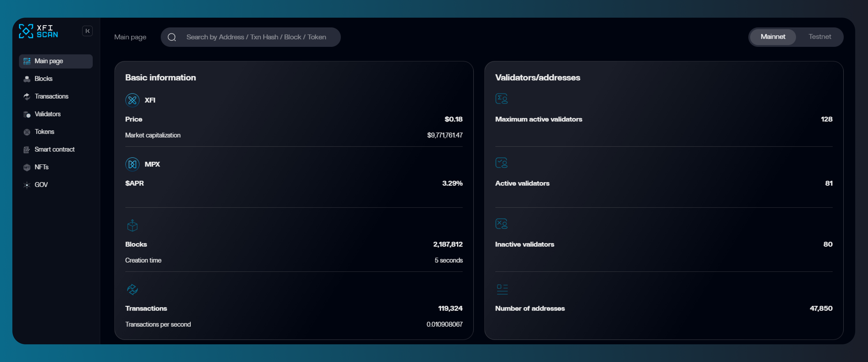Click the Active validators icon

tap(501, 163)
